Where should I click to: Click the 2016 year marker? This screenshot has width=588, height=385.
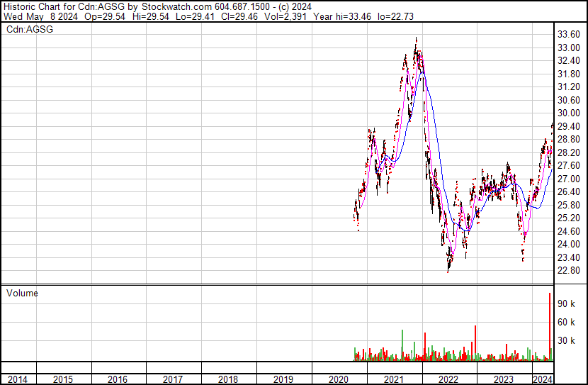pyautogui.click(x=118, y=379)
